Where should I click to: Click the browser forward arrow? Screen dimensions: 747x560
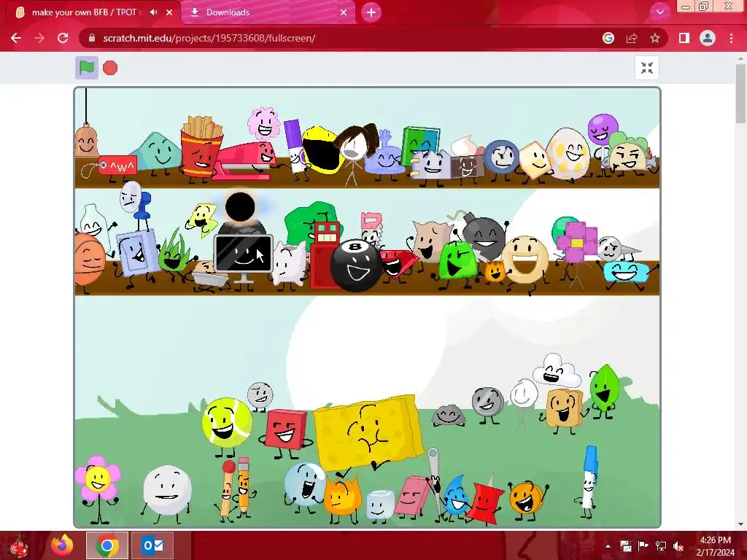coord(39,38)
